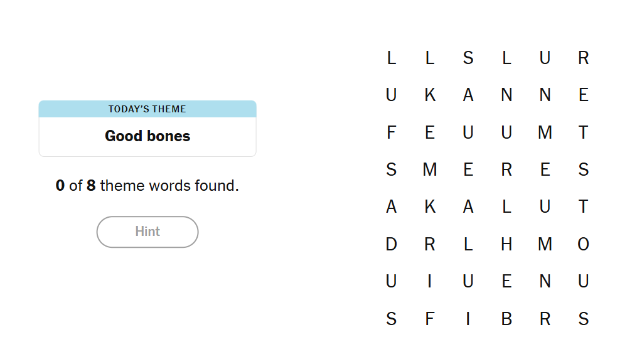Screen dimensions: 642x364
Task: Select the T directly right of M
Action: click(x=583, y=132)
